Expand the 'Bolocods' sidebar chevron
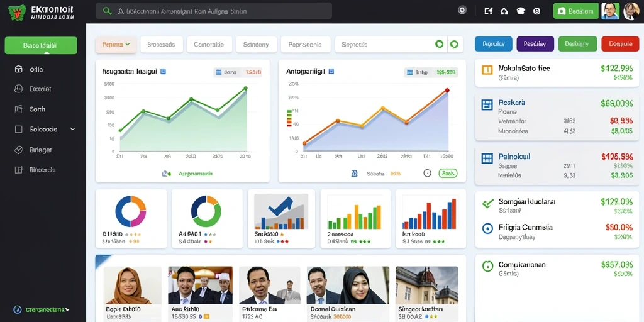The height and width of the screenshot is (322, 644). coord(73,129)
